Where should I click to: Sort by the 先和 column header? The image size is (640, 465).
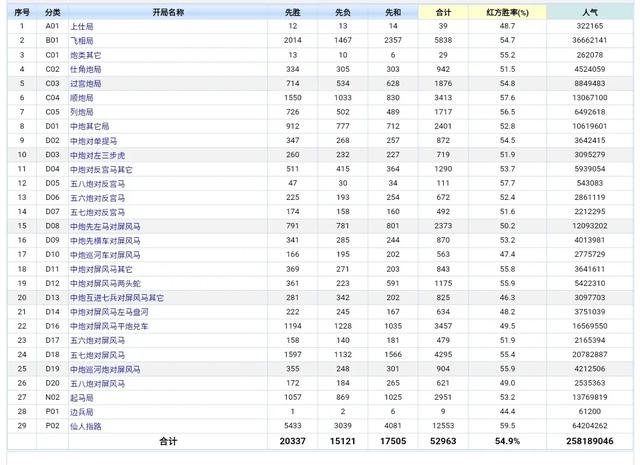[x=393, y=13]
